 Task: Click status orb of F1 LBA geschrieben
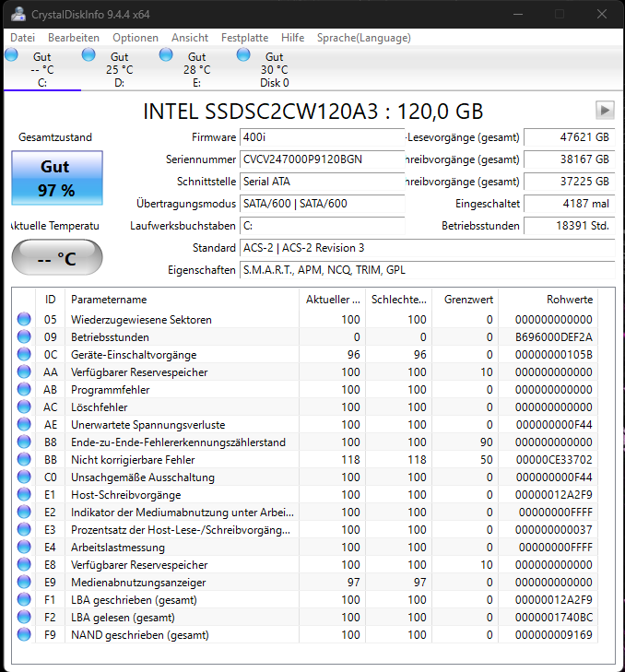(x=24, y=599)
